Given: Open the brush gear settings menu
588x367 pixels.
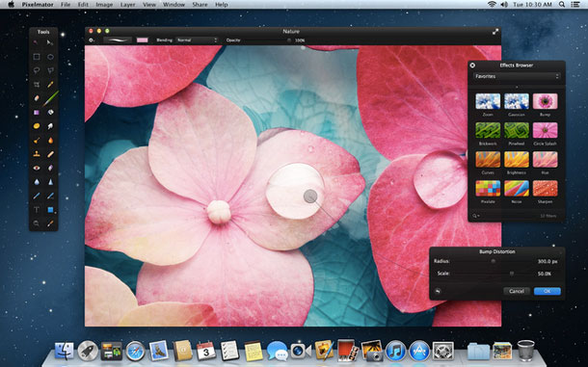Looking at the screenshot, I should click(92, 40).
